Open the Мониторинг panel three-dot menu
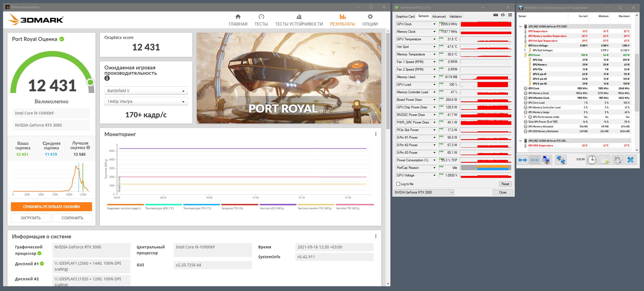The height and width of the screenshot is (291, 644). coord(376,134)
